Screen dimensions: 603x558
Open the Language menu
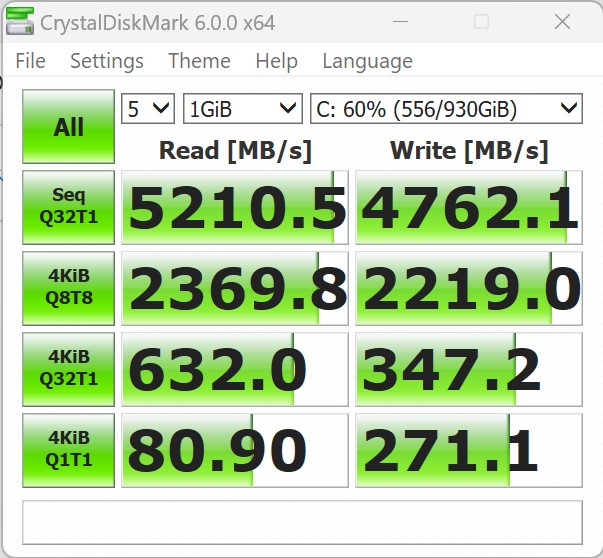(x=367, y=61)
